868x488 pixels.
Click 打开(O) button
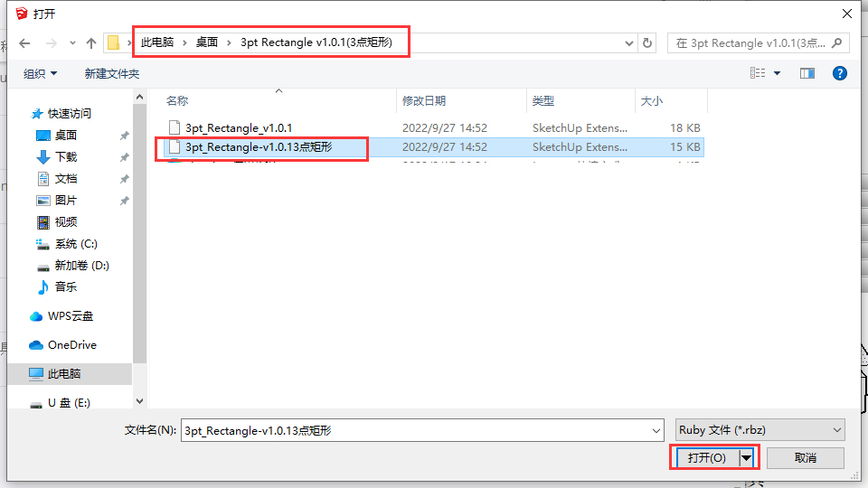707,457
